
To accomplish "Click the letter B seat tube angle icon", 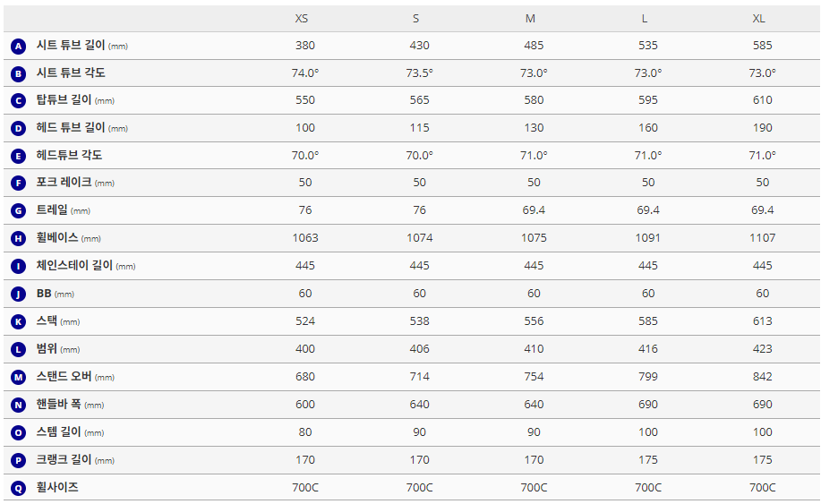I will click(x=19, y=73).
